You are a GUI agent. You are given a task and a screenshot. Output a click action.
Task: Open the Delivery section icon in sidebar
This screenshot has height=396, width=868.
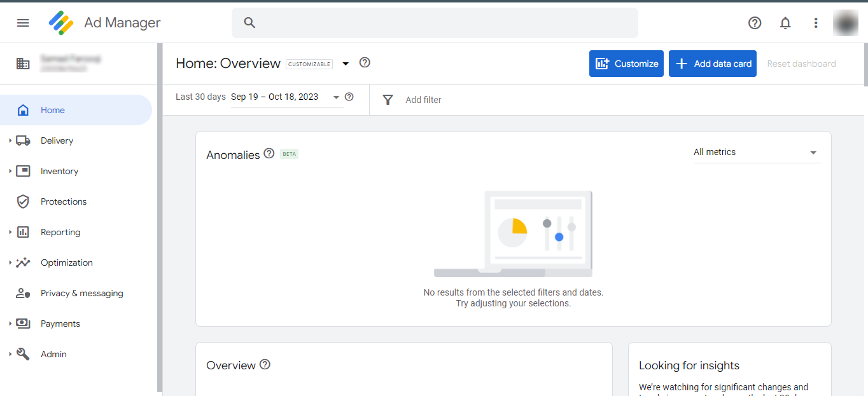24,140
